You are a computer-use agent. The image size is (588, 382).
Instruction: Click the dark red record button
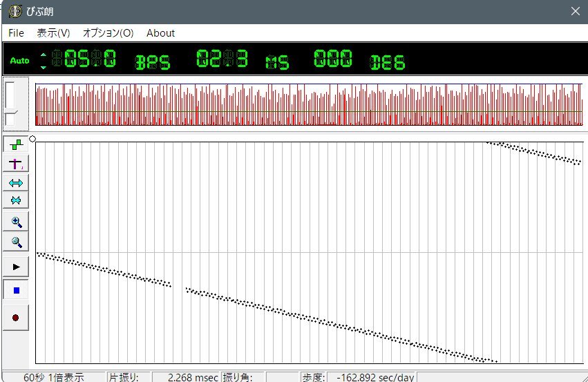16,318
